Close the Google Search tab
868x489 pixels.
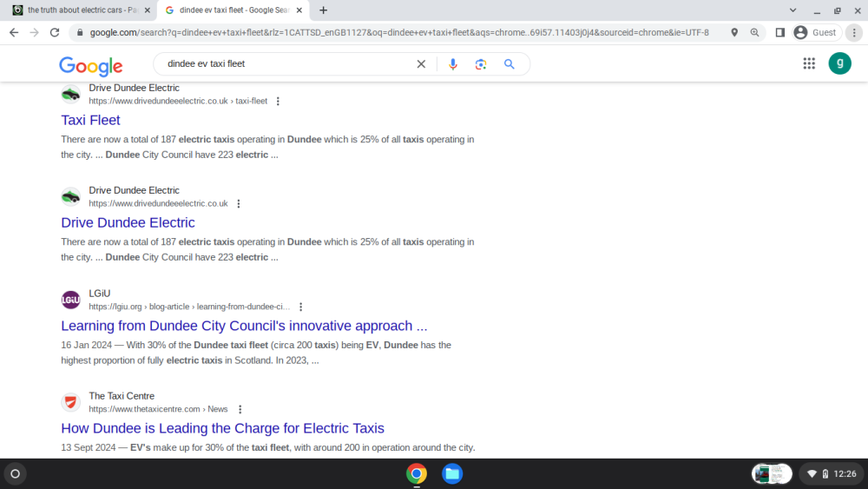pyautogui.click(x=299, y=10)
